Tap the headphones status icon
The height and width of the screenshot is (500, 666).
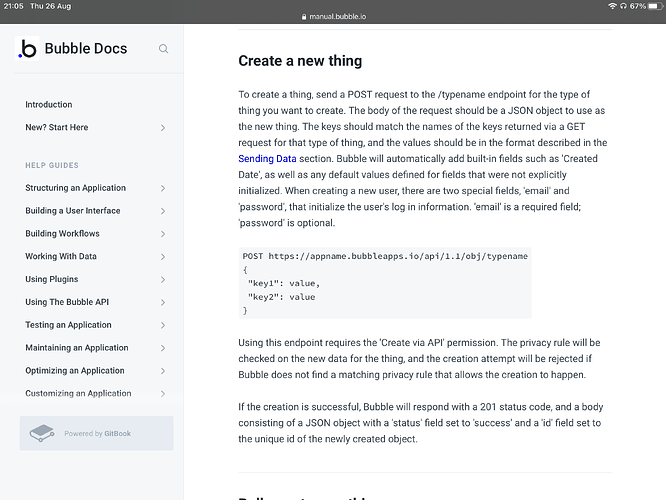623,6
